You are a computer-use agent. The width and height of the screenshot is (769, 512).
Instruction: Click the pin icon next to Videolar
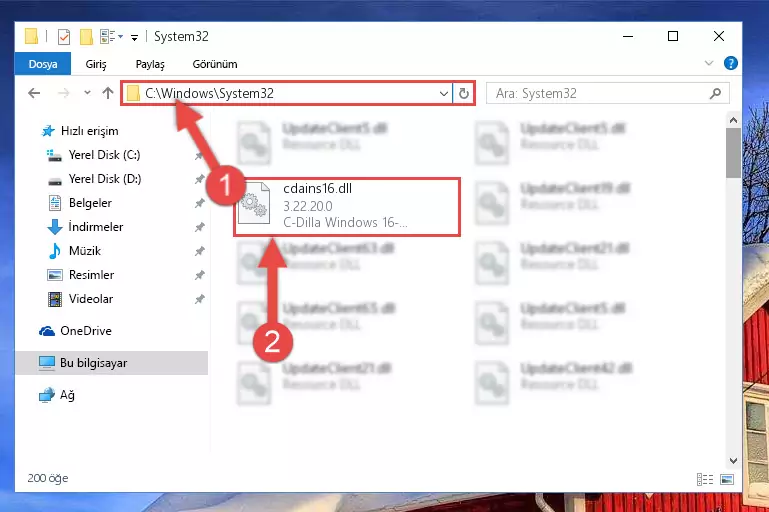pos(199,300)
